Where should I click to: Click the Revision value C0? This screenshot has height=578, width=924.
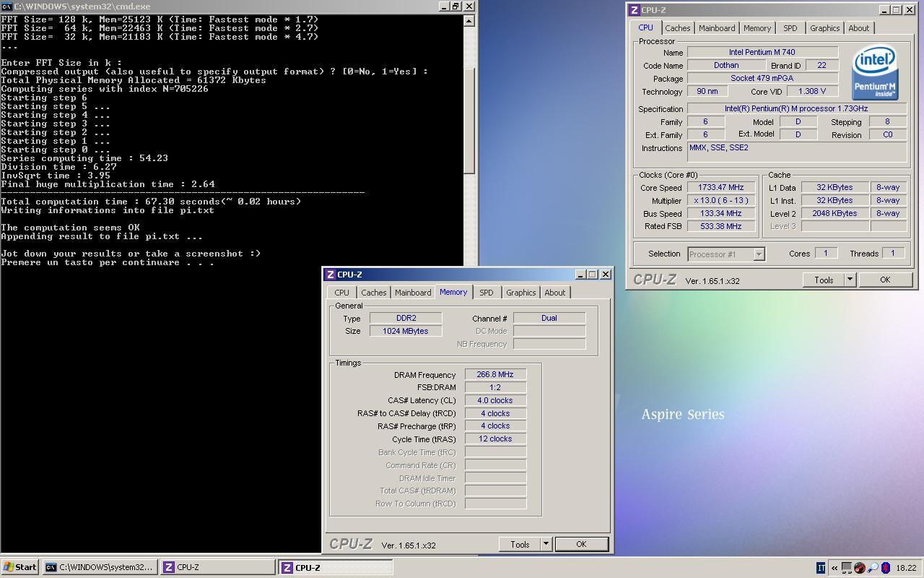887,134
